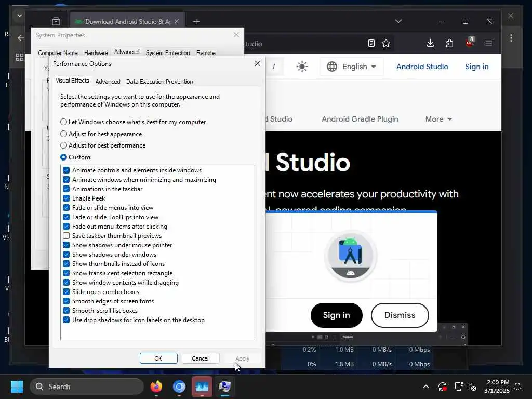Viewport: 532px width, 399px height.
Task: Switch to Advanced tab in Performance Options
Action: 108,82
